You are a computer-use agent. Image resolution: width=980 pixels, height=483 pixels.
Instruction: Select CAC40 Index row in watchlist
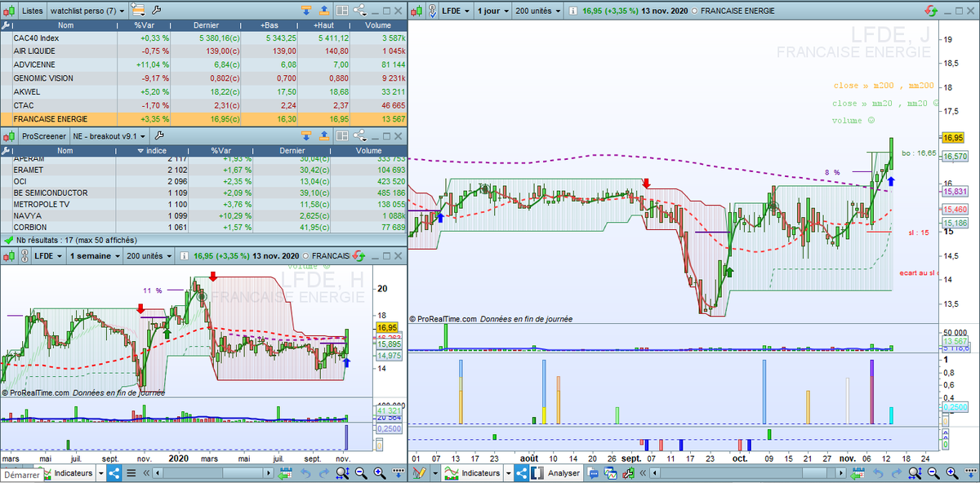click(203, 38)
